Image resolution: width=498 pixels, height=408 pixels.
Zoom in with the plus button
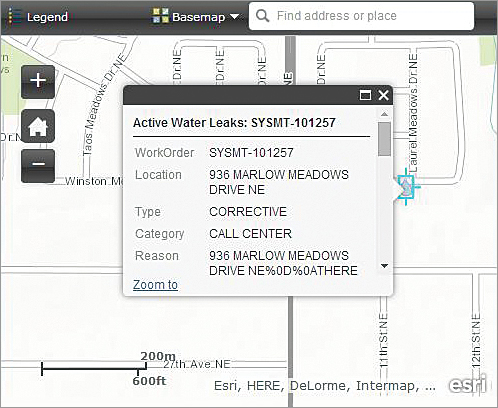pyautogui.click(x=38, y=82)
